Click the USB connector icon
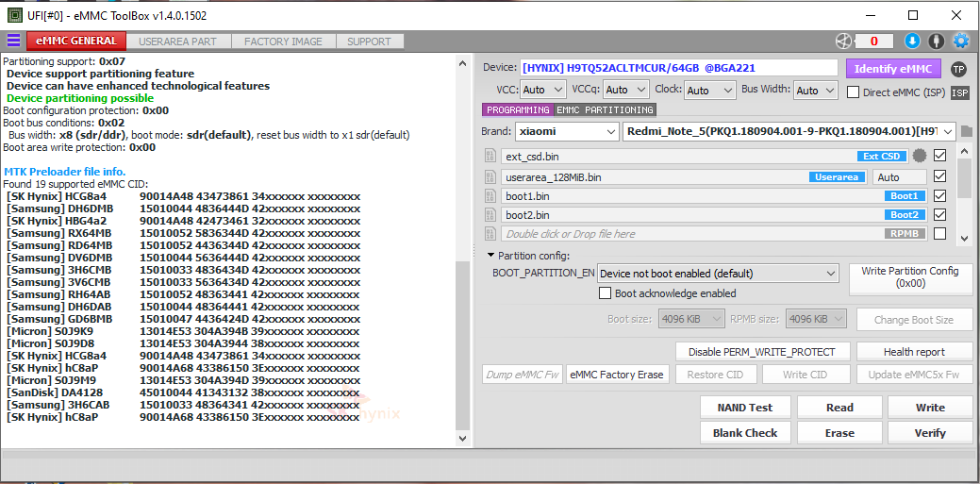The width and height of the screenshot is (980, 484). [936, 42]
